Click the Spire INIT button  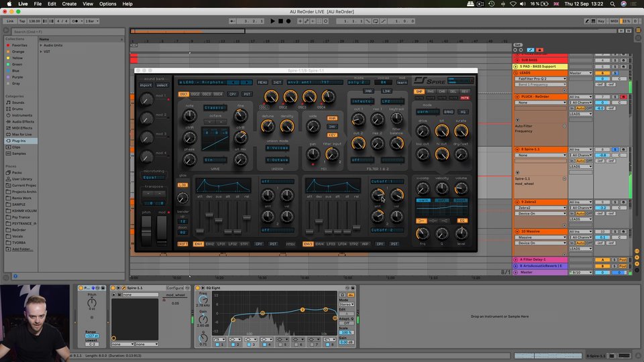277,82
